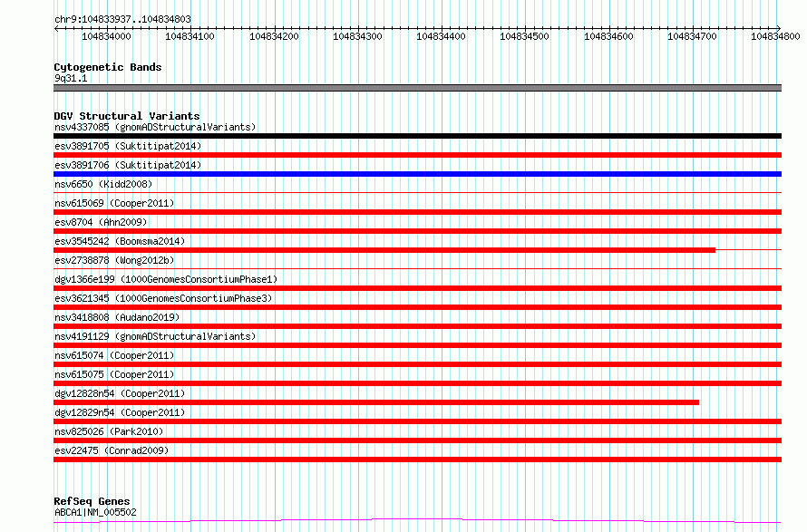Open esv3891706 (Suktitipat2014) label

(128, 165)
